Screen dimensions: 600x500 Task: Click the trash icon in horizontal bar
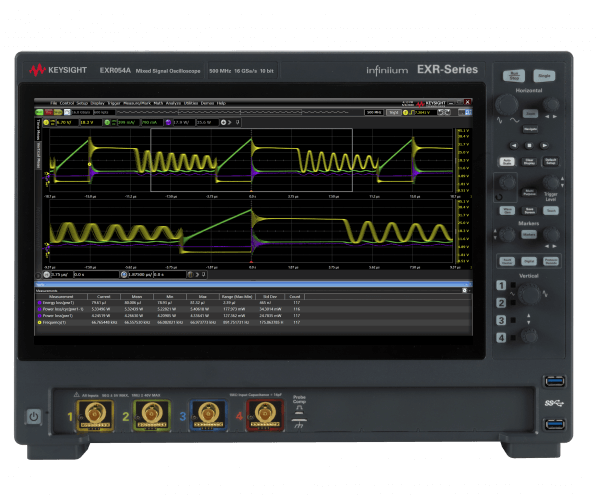point(190,275)
